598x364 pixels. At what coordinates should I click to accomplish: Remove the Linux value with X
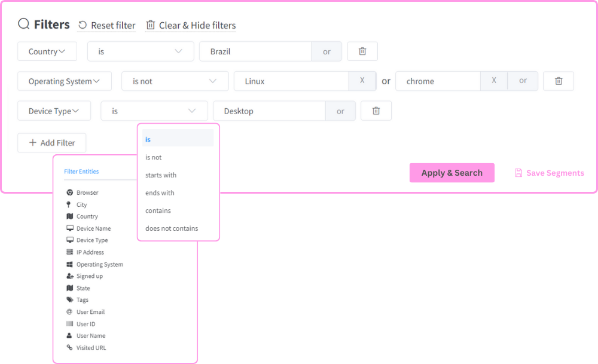pyautogui.click(x=362, y=81)
